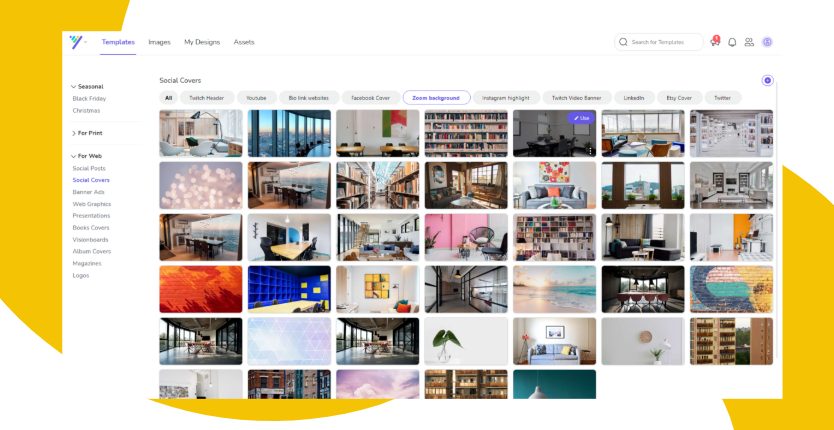Open the user profile avatar
The height and width of the screenshot is (430, 834).
tap(767, 42)
